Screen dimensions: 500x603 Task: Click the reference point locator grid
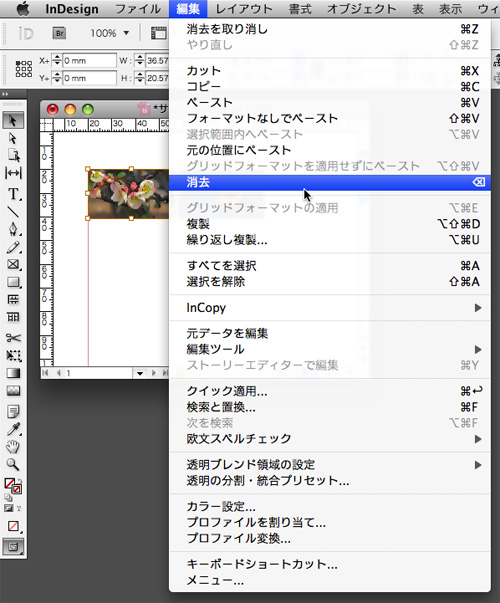[x=24, y=69]
